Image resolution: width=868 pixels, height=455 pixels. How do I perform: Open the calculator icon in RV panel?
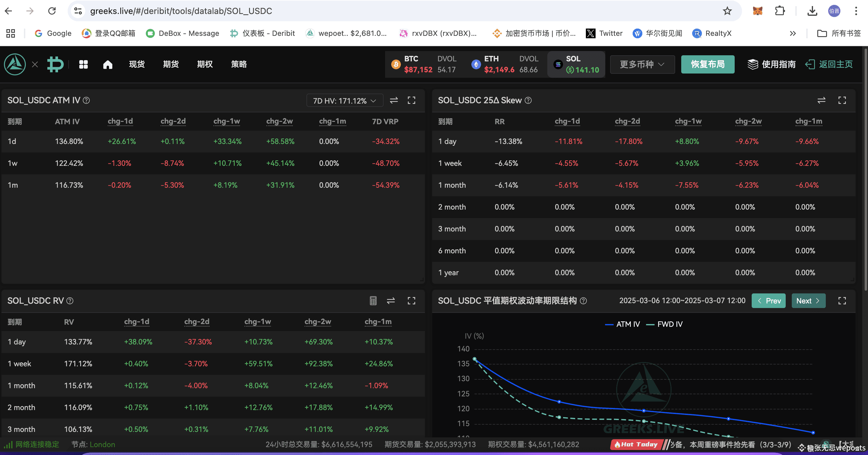[373, 301]
